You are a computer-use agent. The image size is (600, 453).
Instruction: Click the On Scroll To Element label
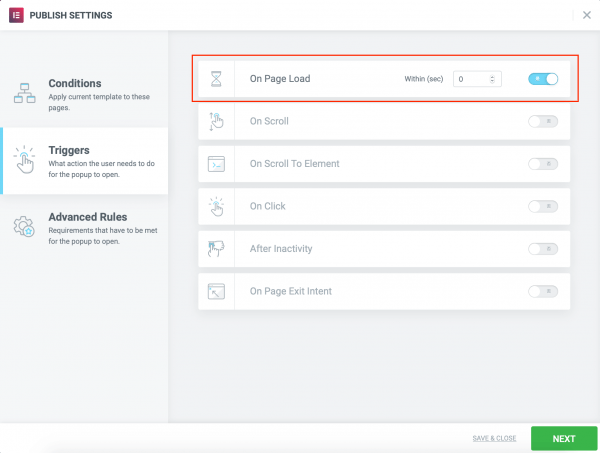click(x=295, y=164)
